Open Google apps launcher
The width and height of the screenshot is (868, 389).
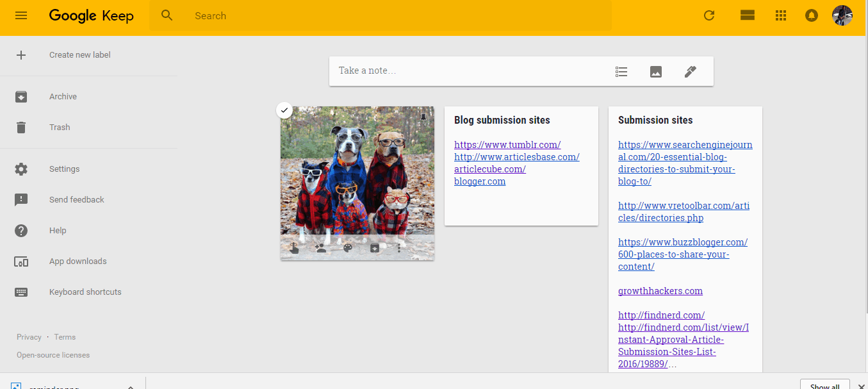tap(780, 15)
